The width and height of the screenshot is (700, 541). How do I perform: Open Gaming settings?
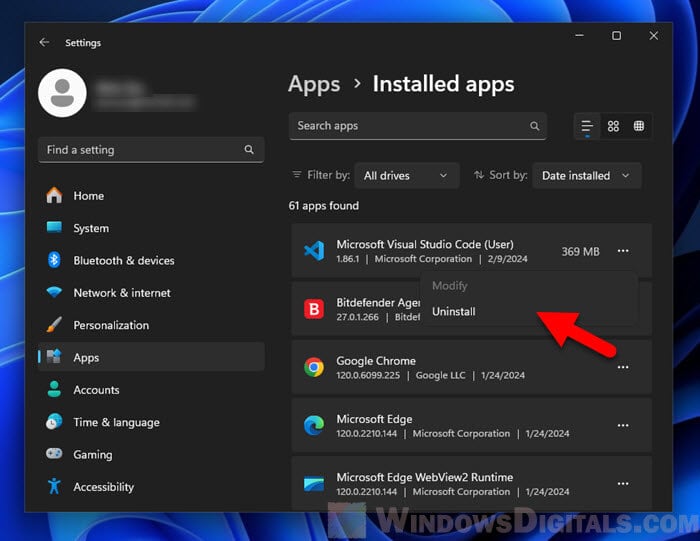(x=151, y=454)
